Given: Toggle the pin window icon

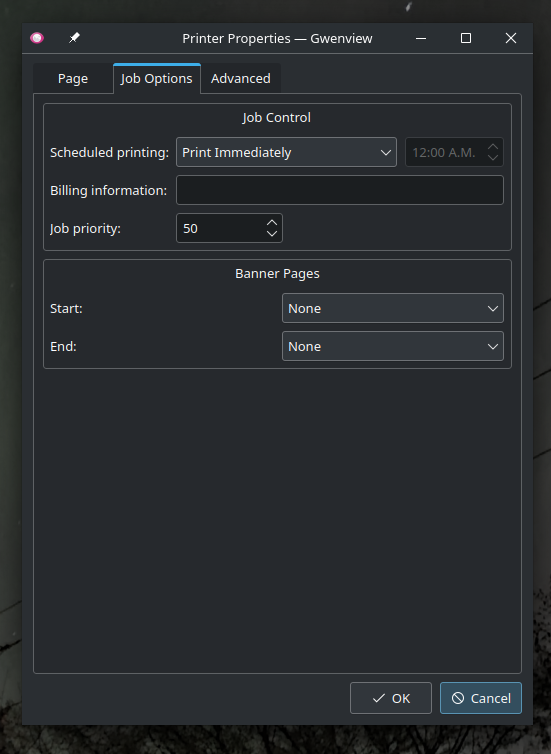Looking at the screenshot, I should [74, 38].
